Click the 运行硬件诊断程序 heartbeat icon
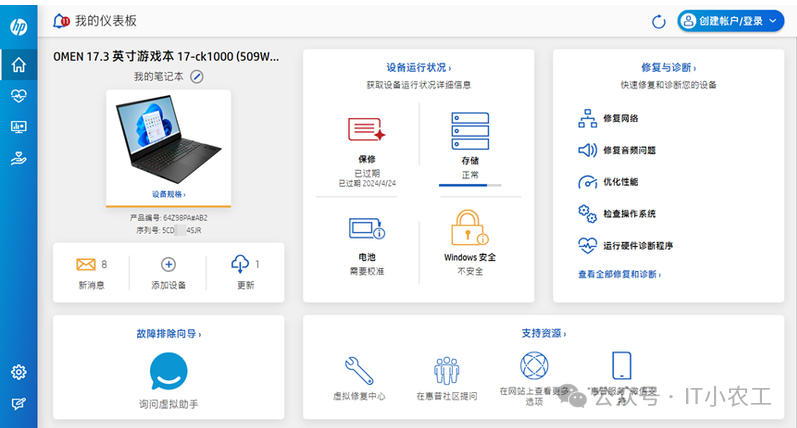Image resolution: width=797 pixels, height=428 pixels. (587, 246)
